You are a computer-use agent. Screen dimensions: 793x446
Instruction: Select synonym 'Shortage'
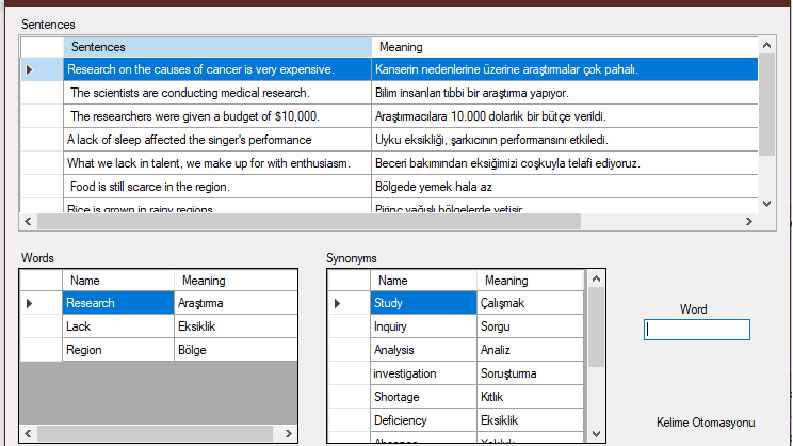click(423, 397)
